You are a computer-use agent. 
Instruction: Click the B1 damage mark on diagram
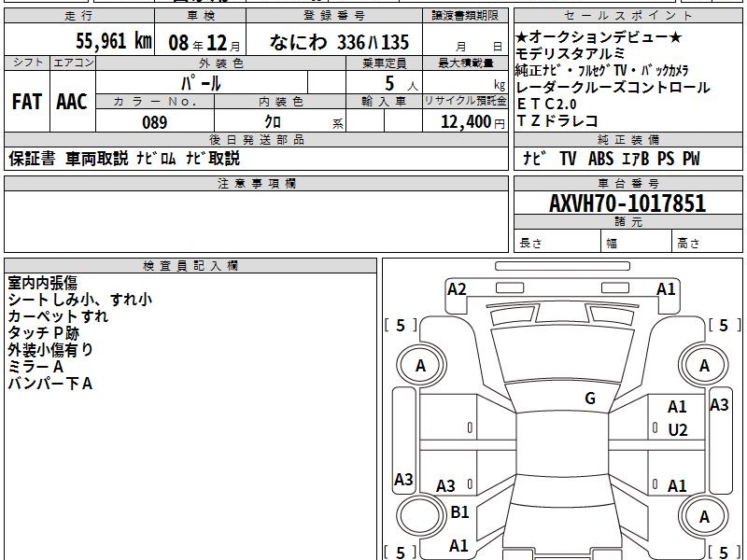point(459,511)
